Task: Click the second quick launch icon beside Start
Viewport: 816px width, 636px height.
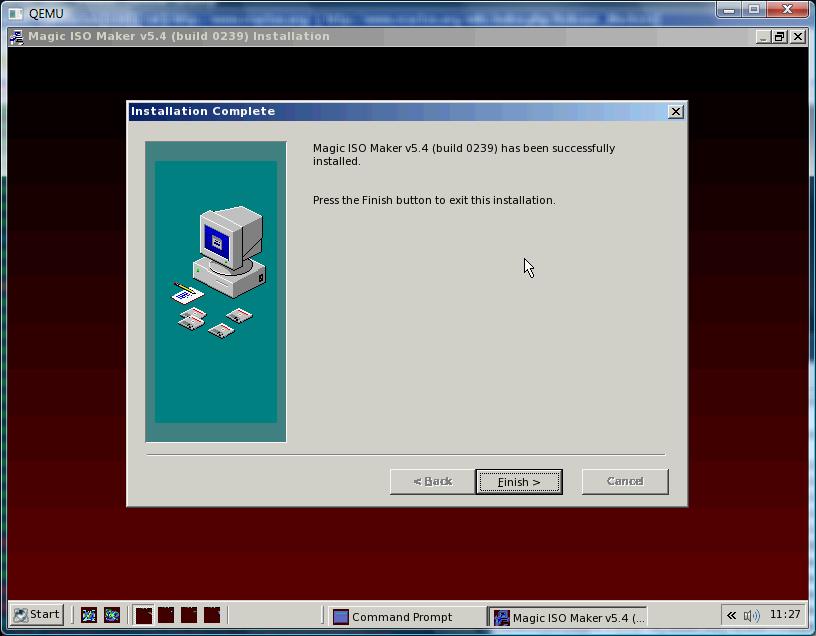Action: point(111,615)
